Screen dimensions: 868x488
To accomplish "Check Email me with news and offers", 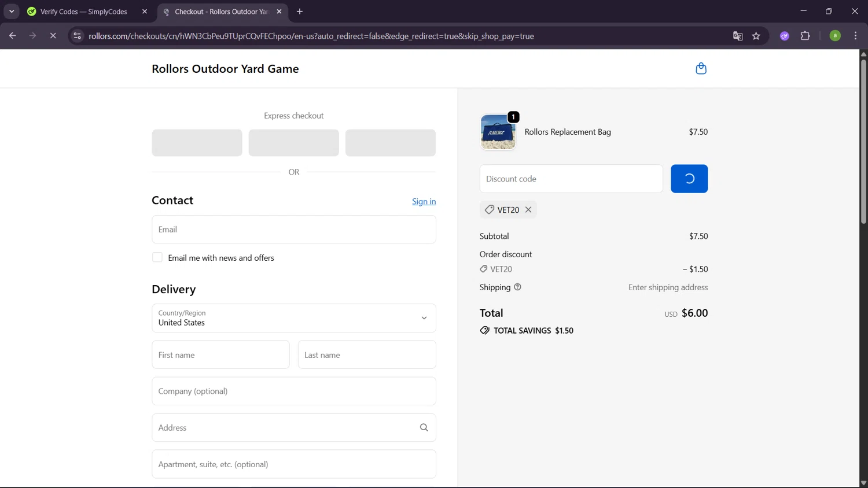I will (157, 257).
